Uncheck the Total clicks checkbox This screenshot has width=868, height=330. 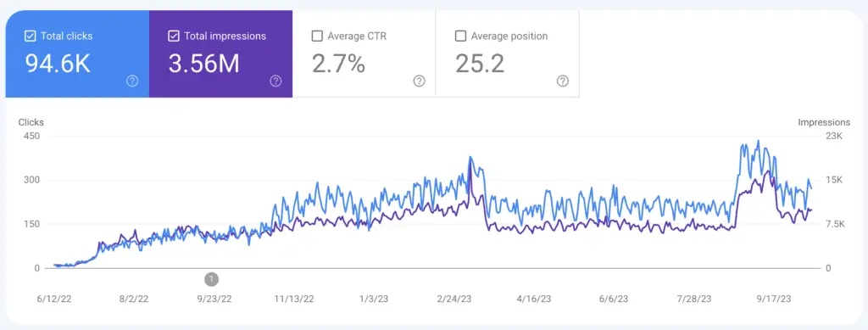click(31, 36)
